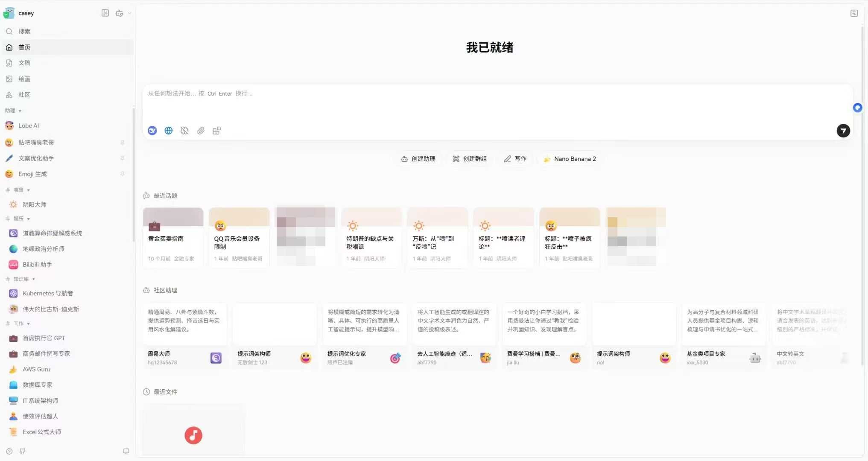Go to 首页 in the sidebar
The width and height of the screenshot is (868, 461).
point(24,47)
